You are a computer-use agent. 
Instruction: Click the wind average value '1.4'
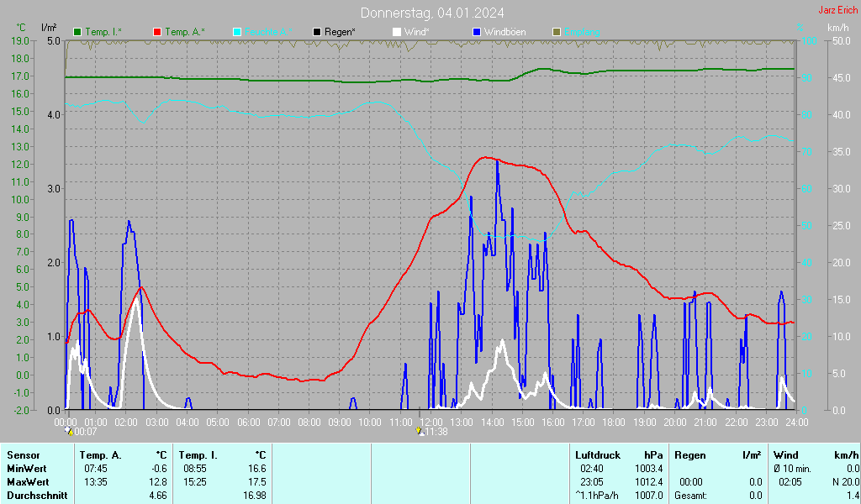(x=853, y=496)
